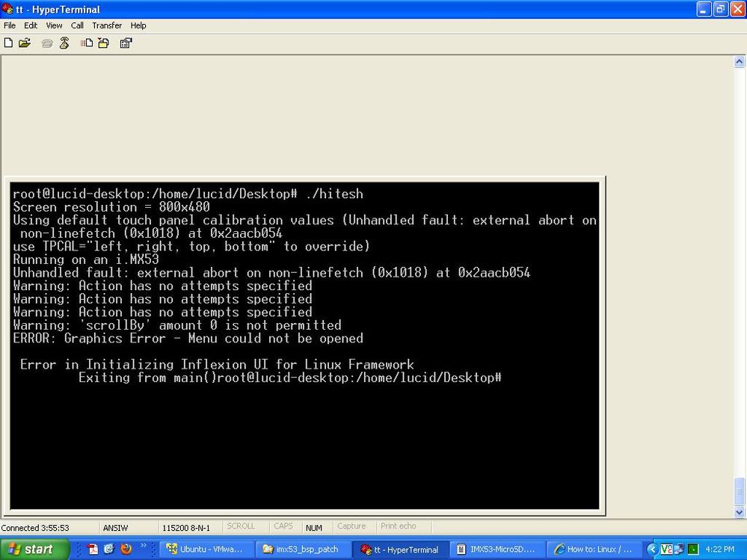Switch to the IMX53-MicroSD taskbar button
Image resolution: width=747 pixels, height=560 pixels.
pos(497,549)
